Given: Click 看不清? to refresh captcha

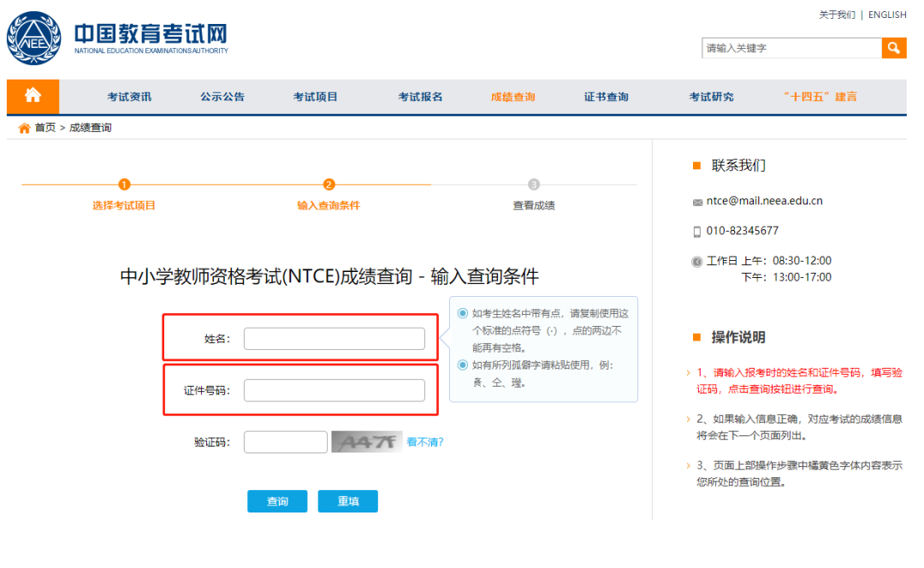Looking at the screenshot, I should click(x=425, y=442).
